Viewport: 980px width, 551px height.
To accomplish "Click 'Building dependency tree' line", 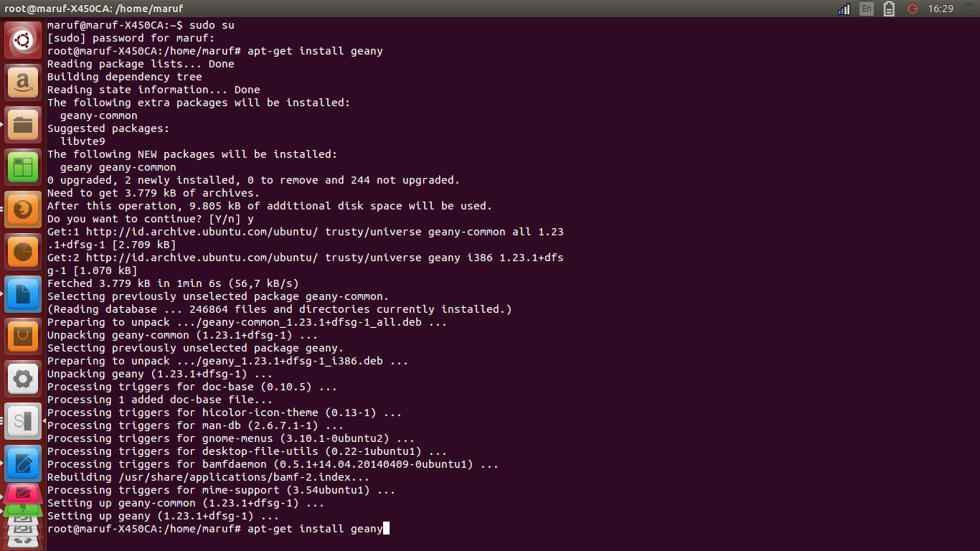I will pyautogui.click(x=125, y=77).
